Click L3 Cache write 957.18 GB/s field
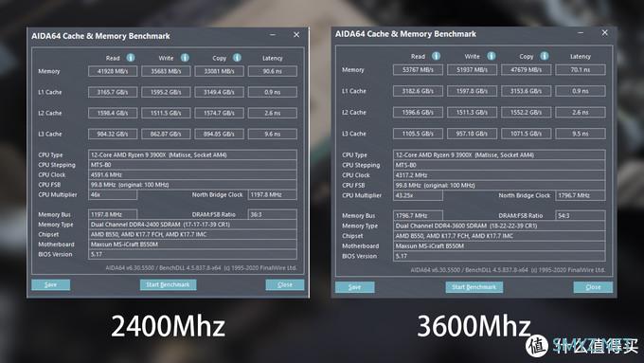The width and height of the screenshot is (644, 363). [472, 134]
